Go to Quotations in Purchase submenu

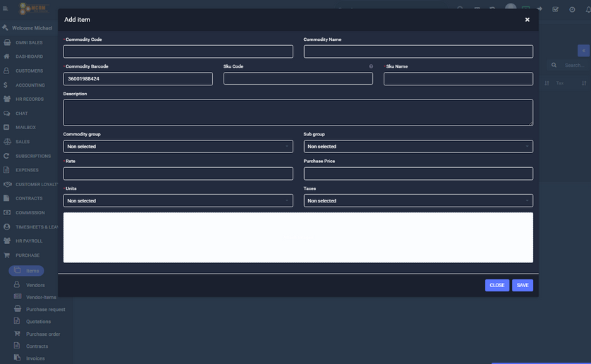(39, 322)
